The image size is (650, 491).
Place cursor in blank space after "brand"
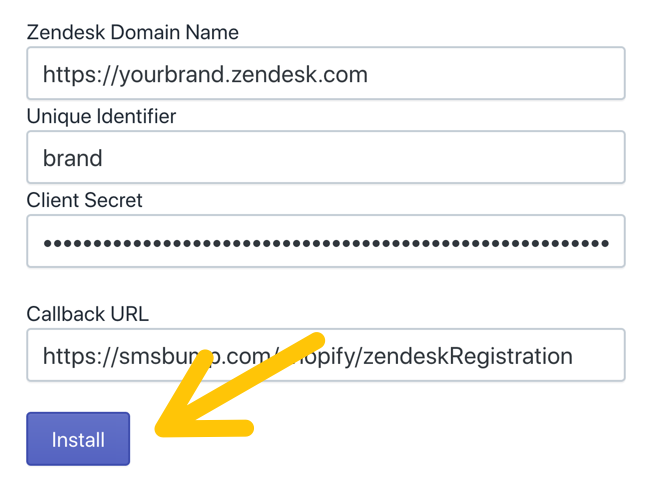tap(361, 158)
